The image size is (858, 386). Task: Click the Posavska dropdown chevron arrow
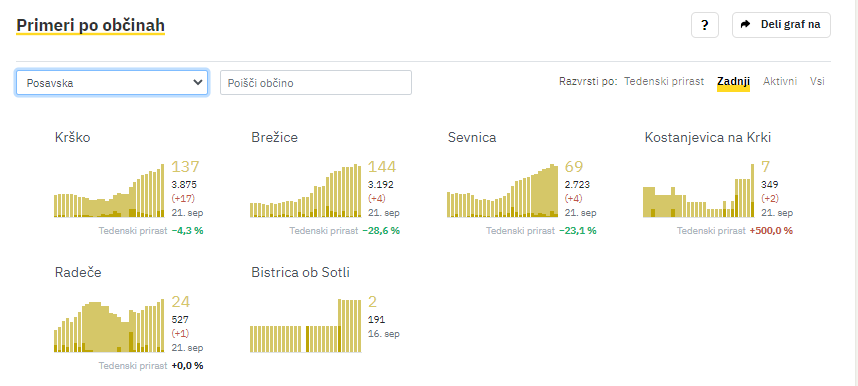(x=198, y=83)
